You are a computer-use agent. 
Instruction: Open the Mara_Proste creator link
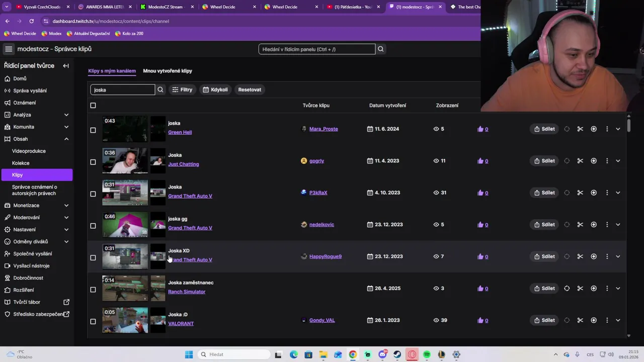(x=324, y=129)
